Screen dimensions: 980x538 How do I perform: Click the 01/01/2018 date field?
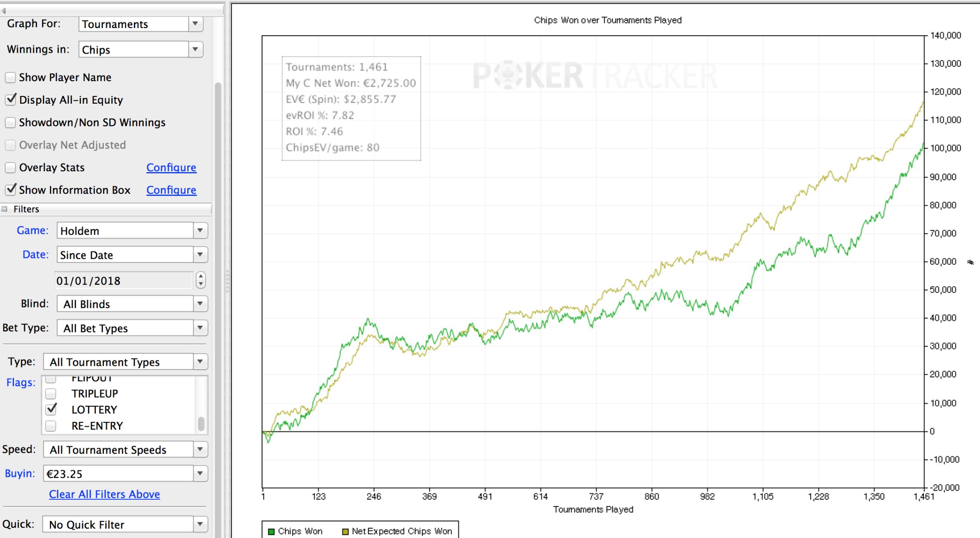124,280
